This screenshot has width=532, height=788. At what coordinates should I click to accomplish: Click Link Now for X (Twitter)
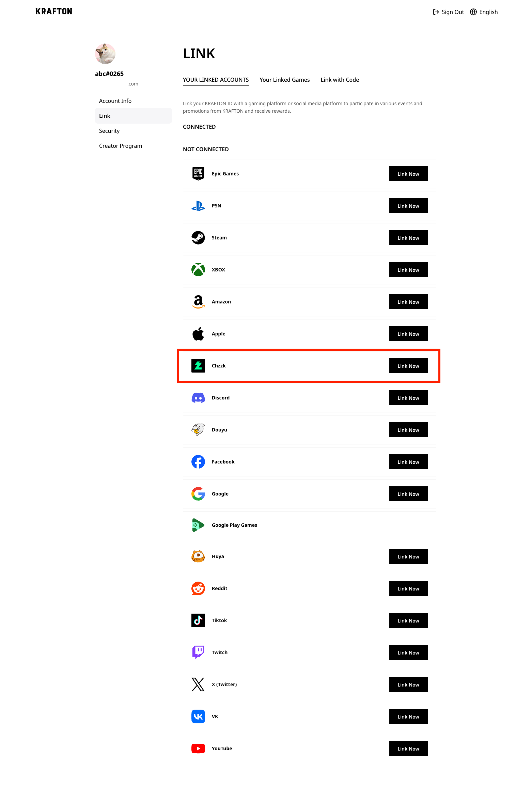(408, 684)
